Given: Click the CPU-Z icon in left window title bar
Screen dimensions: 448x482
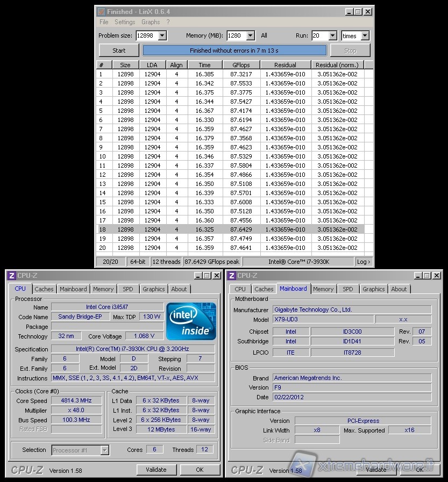Looking at the screenshot, I should coord(11,276).
